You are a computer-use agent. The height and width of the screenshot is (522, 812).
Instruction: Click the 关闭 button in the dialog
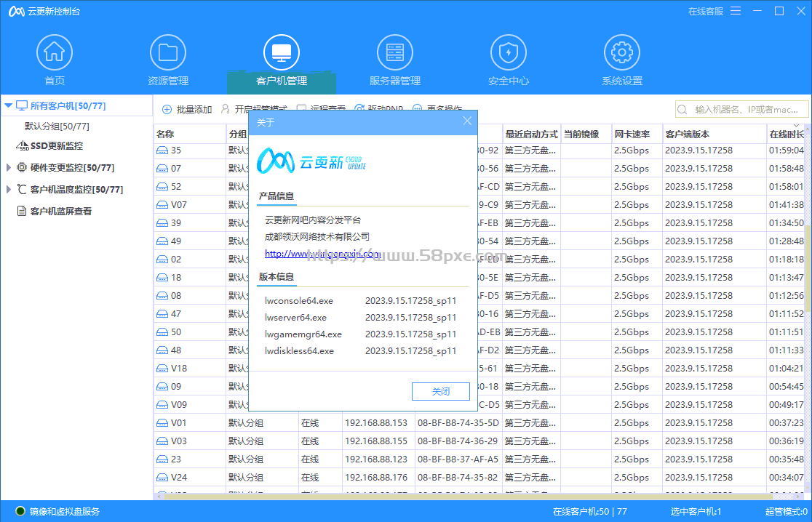441,392
